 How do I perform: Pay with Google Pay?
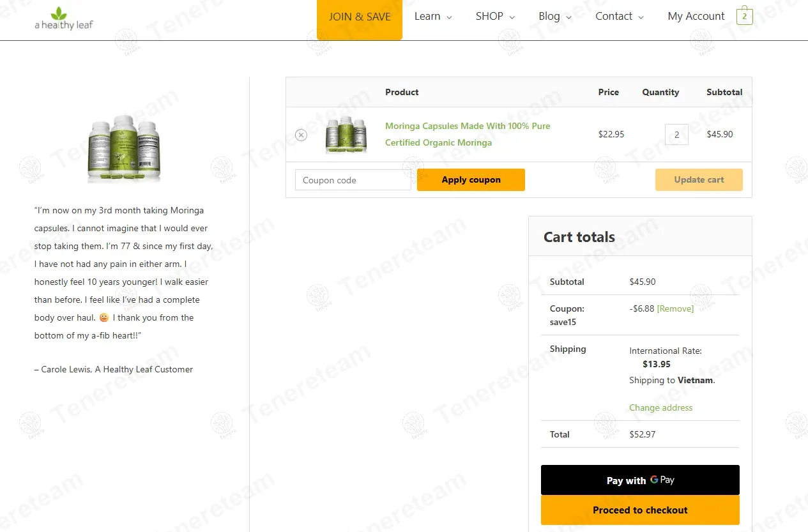tap(640, 480)
